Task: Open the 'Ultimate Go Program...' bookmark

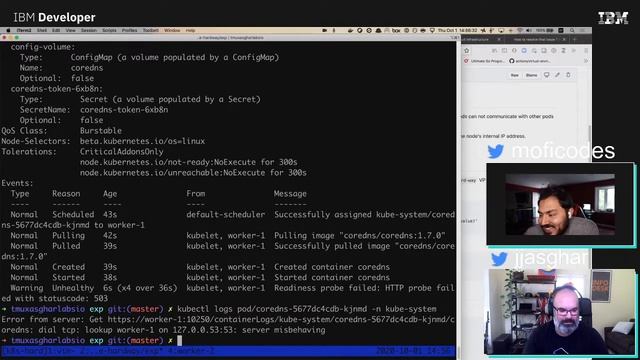Action: click(x=484, y=61)
